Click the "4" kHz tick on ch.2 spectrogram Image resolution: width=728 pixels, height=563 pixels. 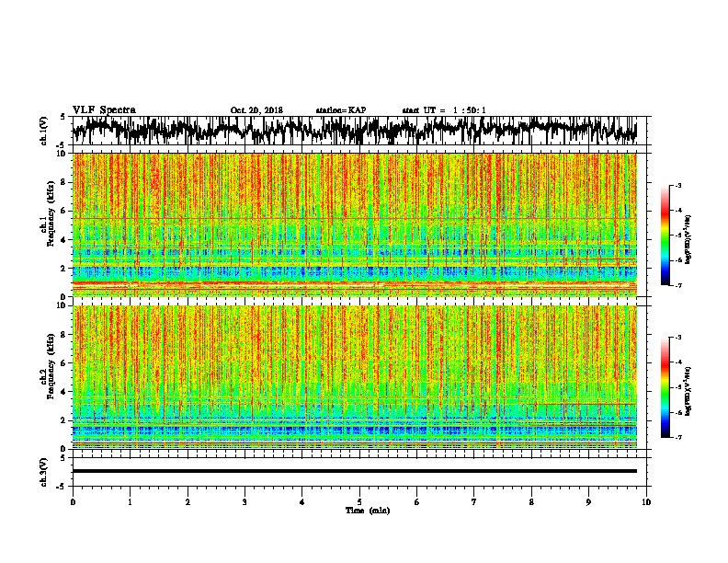pyautogui.click(x=64, y=392)
